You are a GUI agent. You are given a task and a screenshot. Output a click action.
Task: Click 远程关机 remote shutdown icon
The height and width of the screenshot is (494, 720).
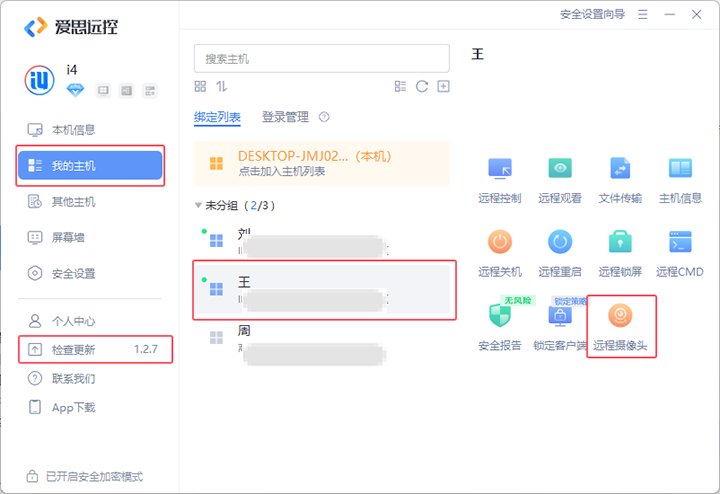tap(500, 241)
